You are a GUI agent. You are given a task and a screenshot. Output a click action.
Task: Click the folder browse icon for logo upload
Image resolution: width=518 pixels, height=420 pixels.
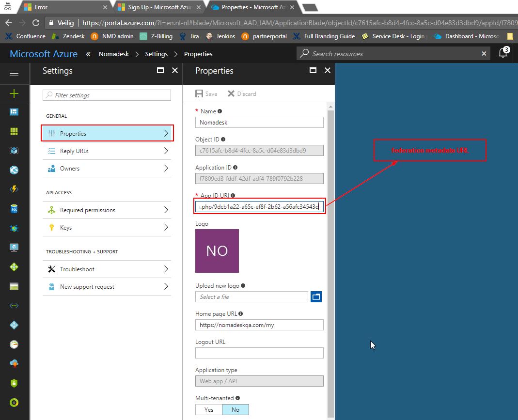[316, 296]
